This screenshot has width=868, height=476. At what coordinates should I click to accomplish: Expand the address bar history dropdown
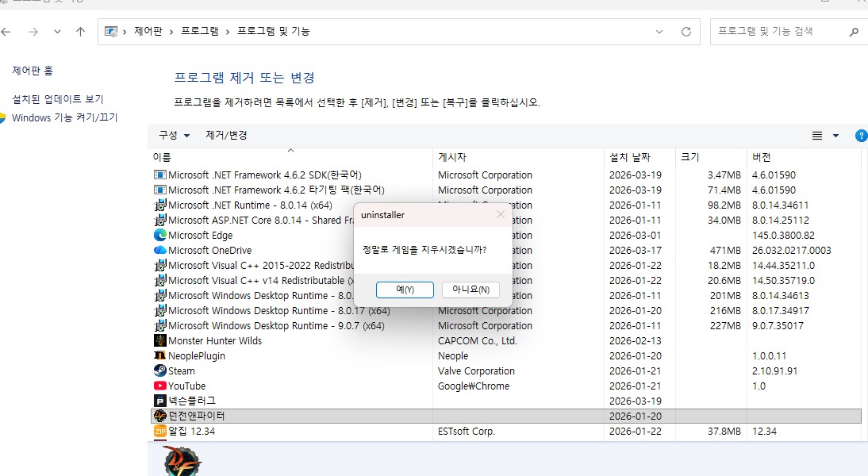(659, 32)
